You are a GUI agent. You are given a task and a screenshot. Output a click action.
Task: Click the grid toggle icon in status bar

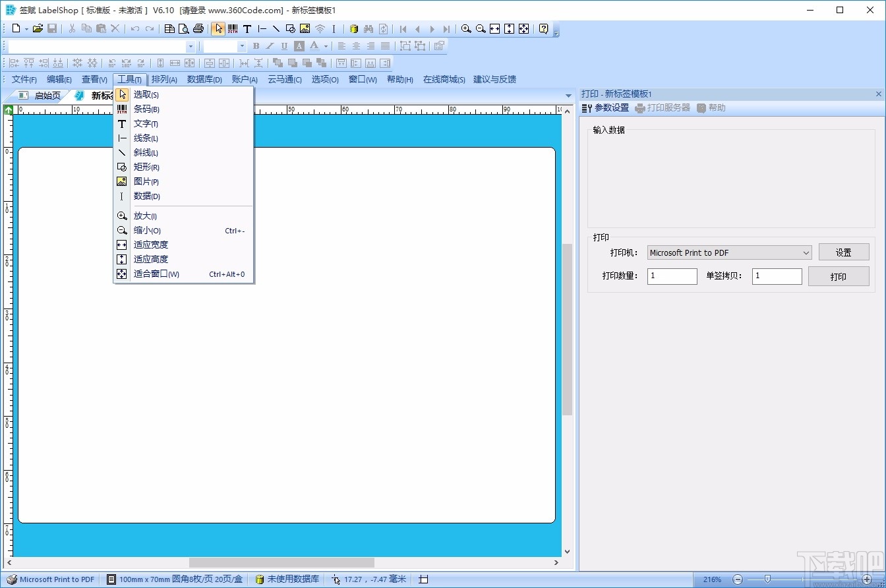click(424, 579)
